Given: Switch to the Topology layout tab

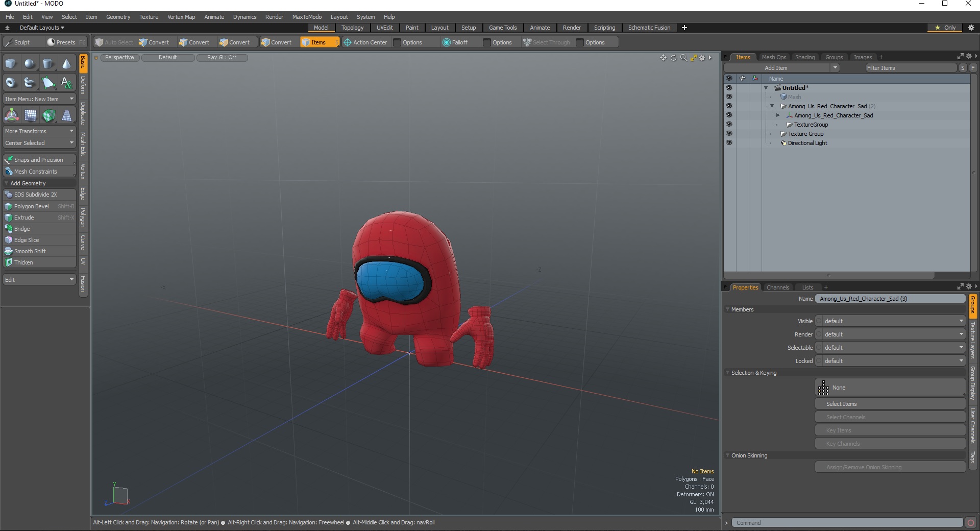Looking at the screenshot, I should [x=352, y=28].
